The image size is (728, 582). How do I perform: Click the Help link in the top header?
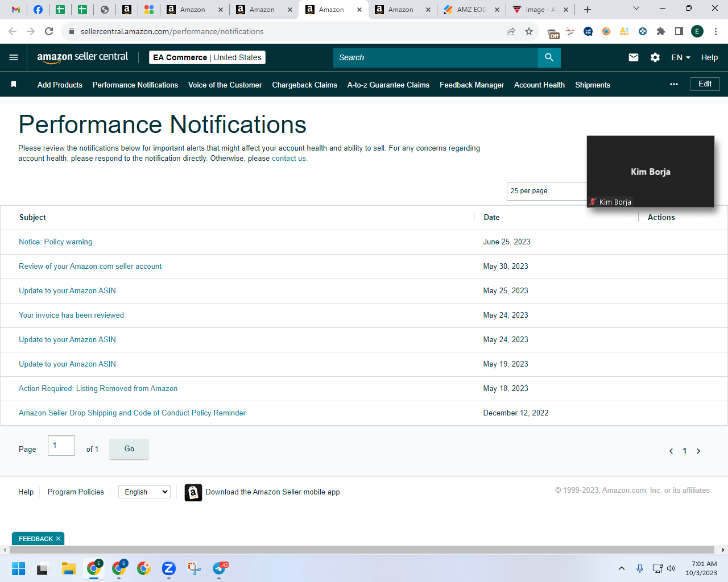pos(709,57)
